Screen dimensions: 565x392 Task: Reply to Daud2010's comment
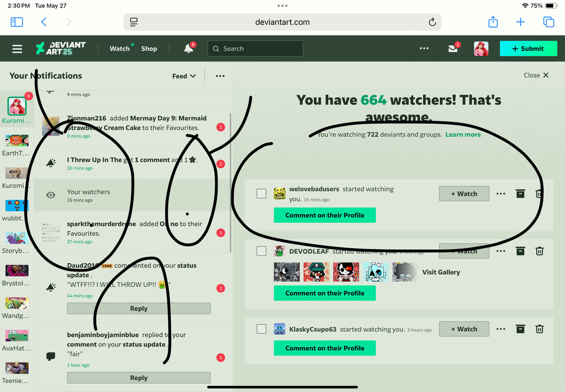point(139,309)
